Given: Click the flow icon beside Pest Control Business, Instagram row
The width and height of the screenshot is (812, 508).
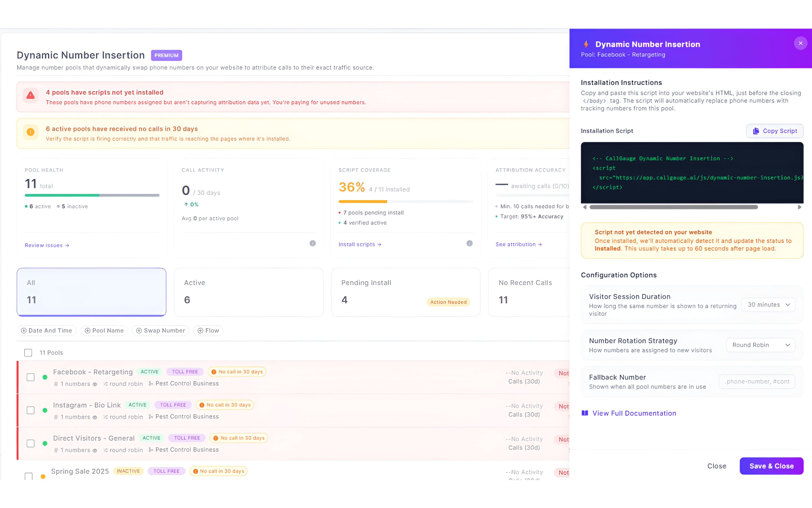Looking at the screenshot, I should 151,417.
